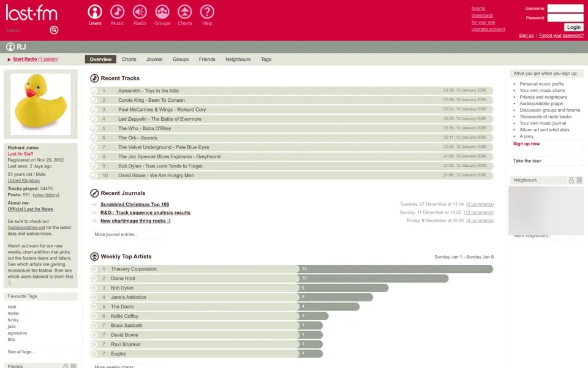Click the user icon beside RJ
The image size is (588, 368).
(x=10, y=47)
